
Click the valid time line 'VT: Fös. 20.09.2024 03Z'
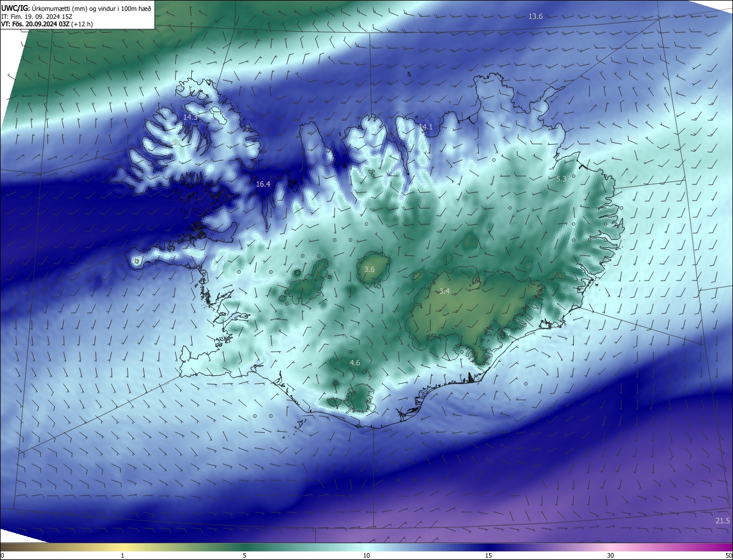[36, 25]
